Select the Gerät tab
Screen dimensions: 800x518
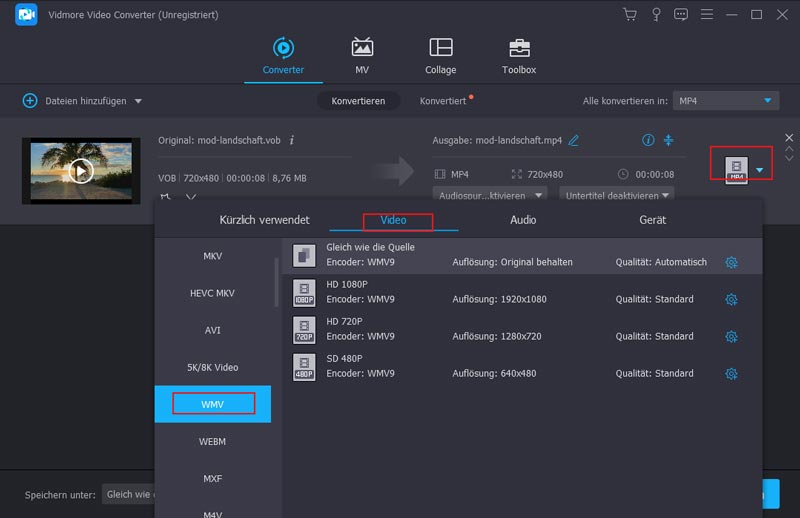(x=652, y=220)
